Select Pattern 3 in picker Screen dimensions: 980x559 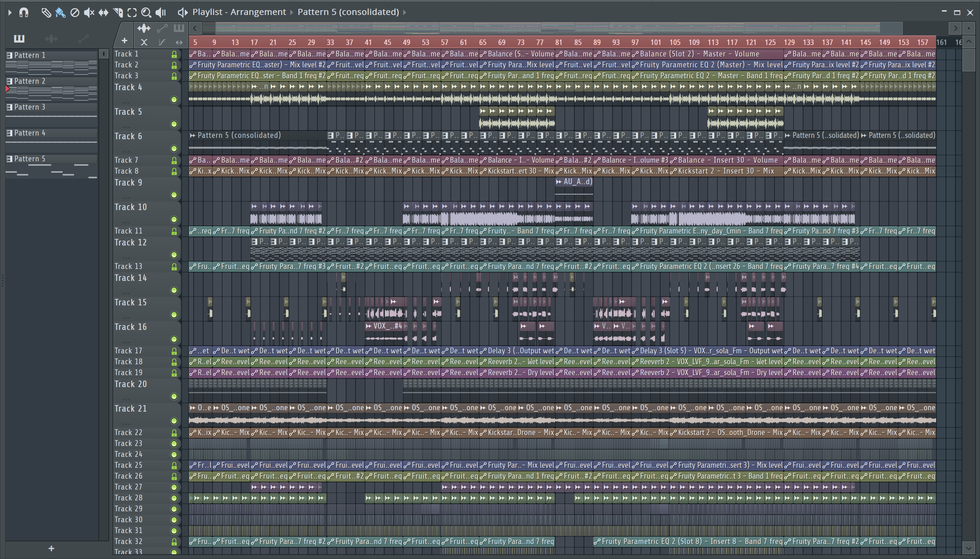(x=51, y=107)
